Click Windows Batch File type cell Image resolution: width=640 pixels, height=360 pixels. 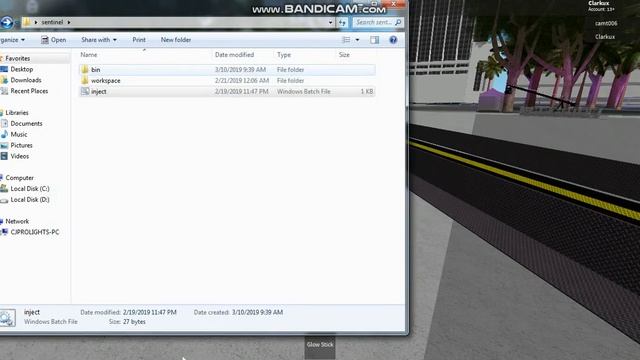coord(304,91)
